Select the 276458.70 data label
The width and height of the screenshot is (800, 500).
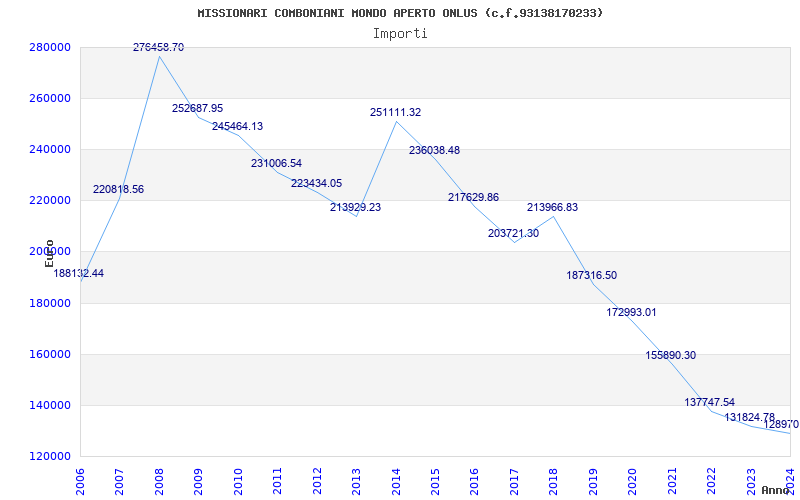click(159, 47)
